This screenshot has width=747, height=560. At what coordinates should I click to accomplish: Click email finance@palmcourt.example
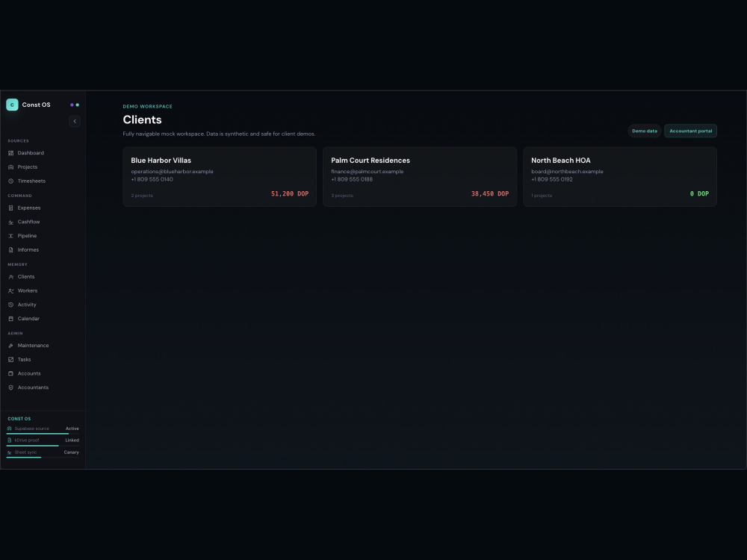(x=368, y=172)
